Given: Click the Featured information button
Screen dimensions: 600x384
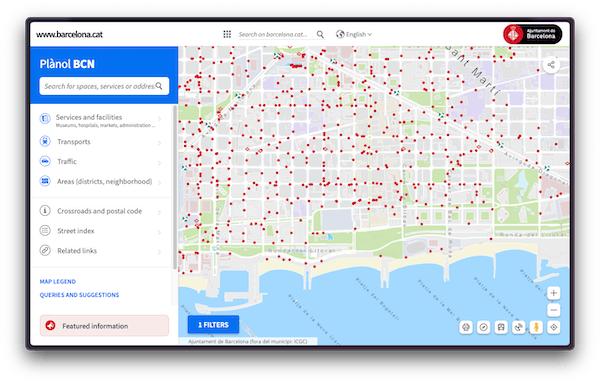Looking at the screenshot, I should tap(104, 326).
